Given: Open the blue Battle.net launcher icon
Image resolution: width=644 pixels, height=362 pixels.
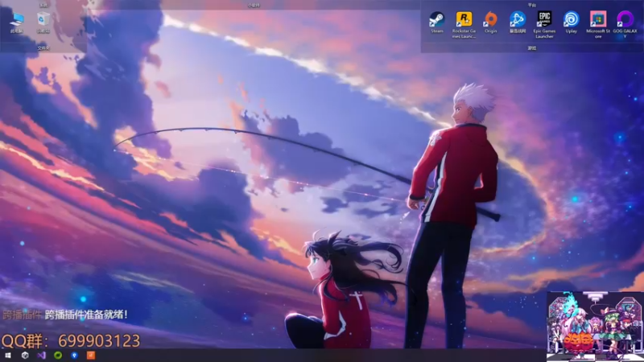Looking at the screenshot, I should 518,23.
